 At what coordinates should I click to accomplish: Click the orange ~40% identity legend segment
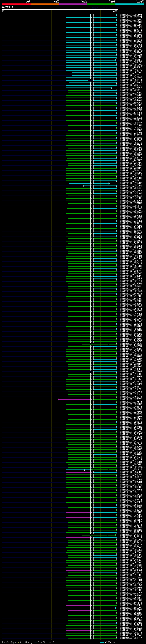[x=45, y=4]
